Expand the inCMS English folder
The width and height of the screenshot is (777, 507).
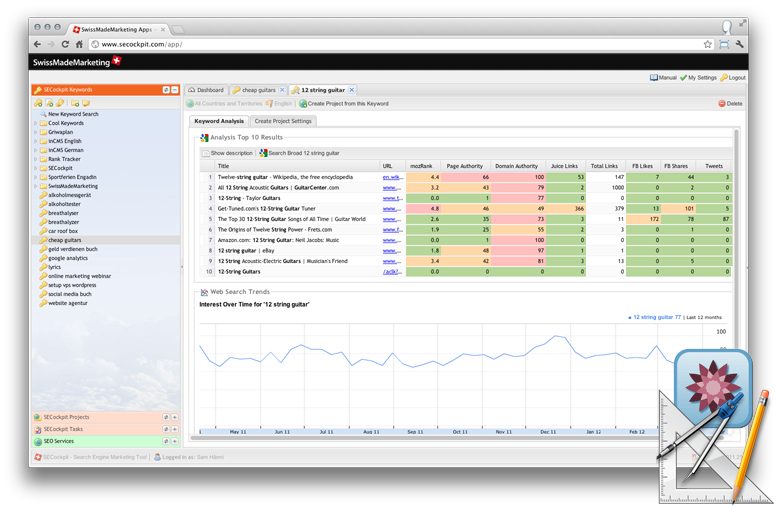(x=36, y=141)
